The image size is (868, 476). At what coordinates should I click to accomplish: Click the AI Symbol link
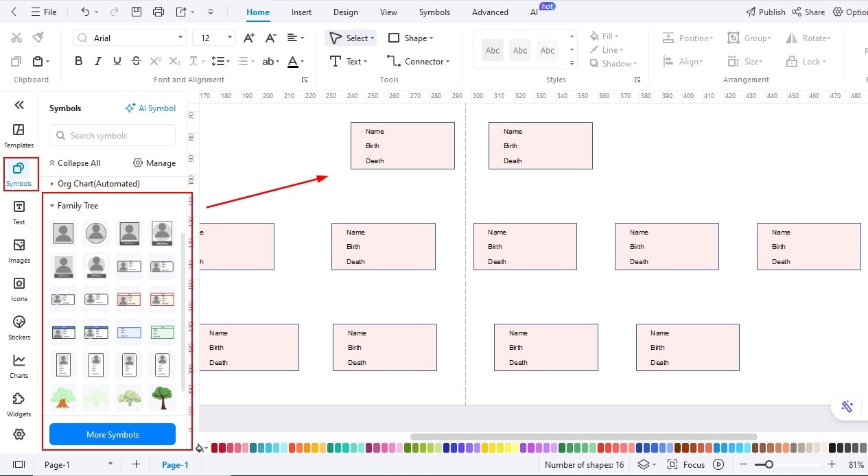pos(150,108)
